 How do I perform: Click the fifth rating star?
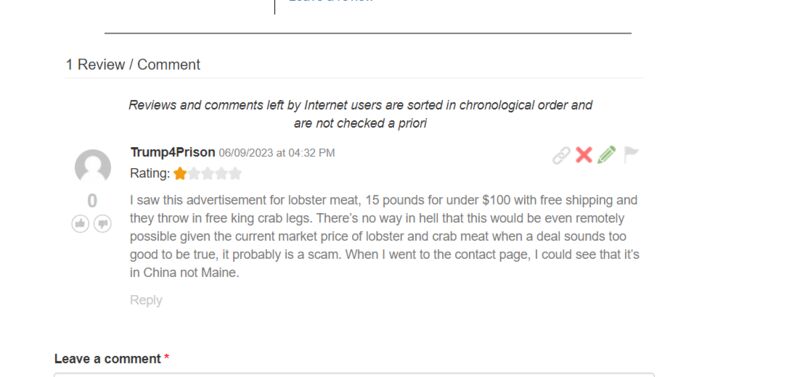point(235,174)
